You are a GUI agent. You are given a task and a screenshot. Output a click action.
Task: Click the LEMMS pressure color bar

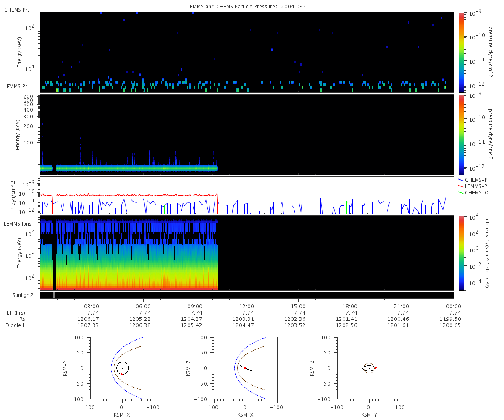click(462, 134)
